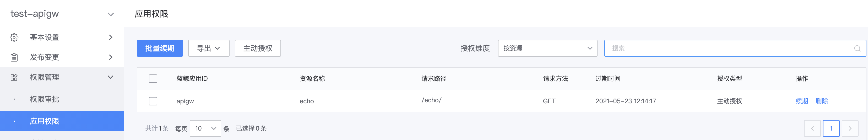The height and width of the screenshot is (140, 868).
Task: Click the 删除 link for apigw
Action: [x=822, y=101]
